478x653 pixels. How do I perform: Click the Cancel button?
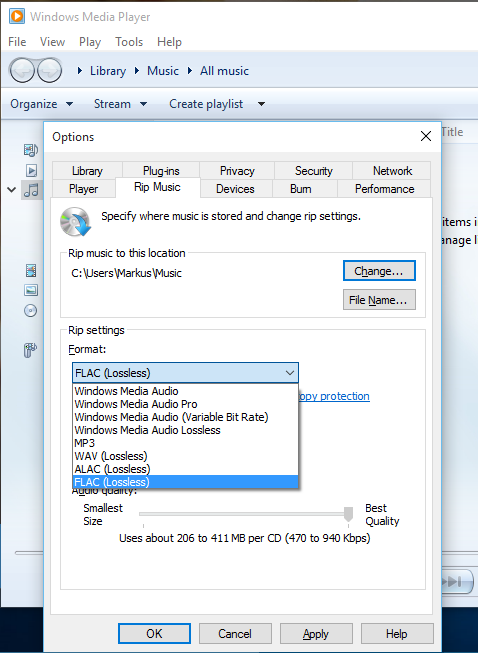pos(235,633)
